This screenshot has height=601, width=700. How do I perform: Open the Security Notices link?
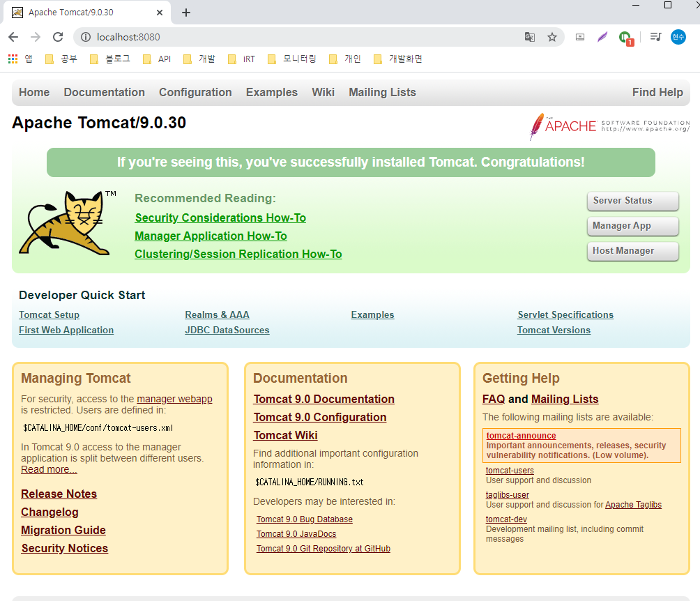click(65, 548)
